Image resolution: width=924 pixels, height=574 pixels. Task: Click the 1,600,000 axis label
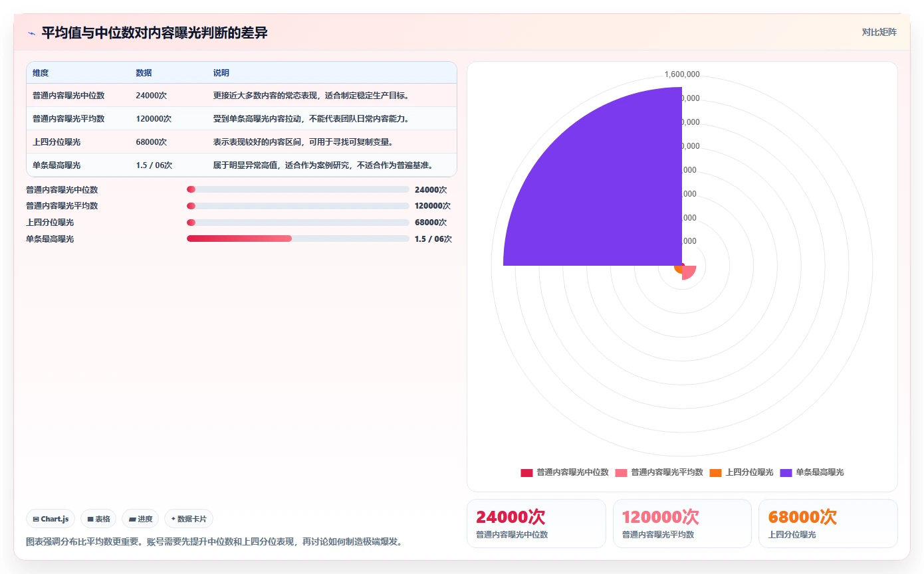[x=682, y=74]
